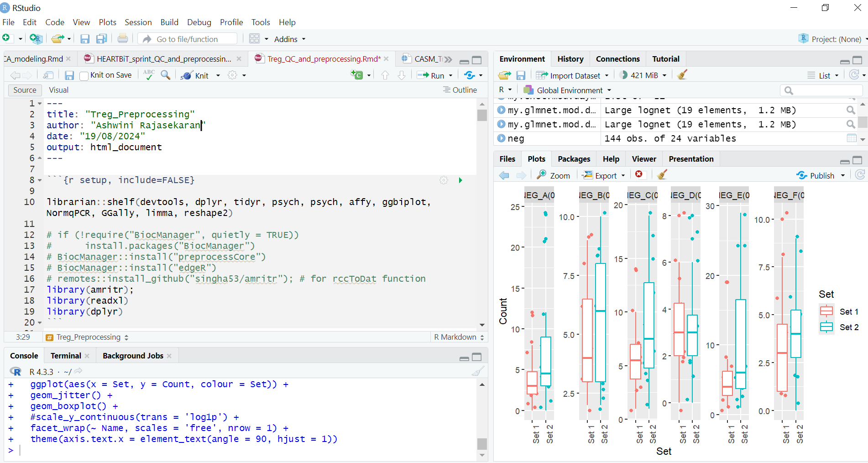
Task: Click editor vertical scrollbar thumb
Action: point(482,115)
